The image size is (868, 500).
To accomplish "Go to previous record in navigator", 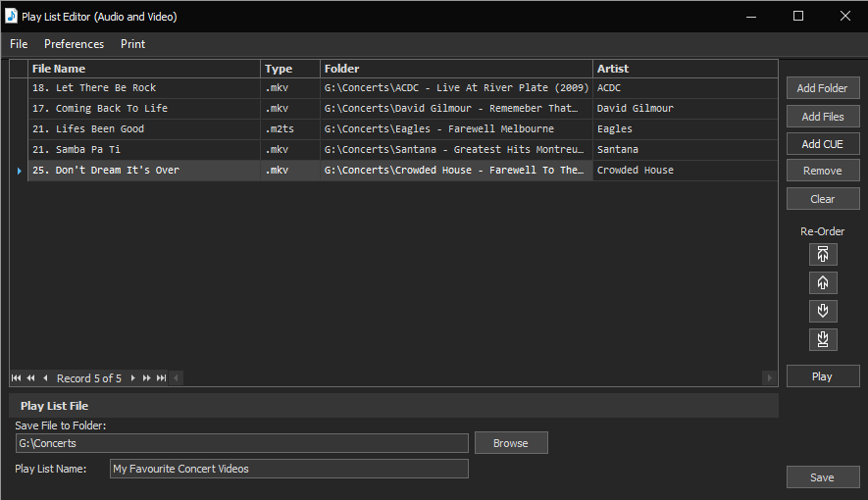I will [45, 378].
